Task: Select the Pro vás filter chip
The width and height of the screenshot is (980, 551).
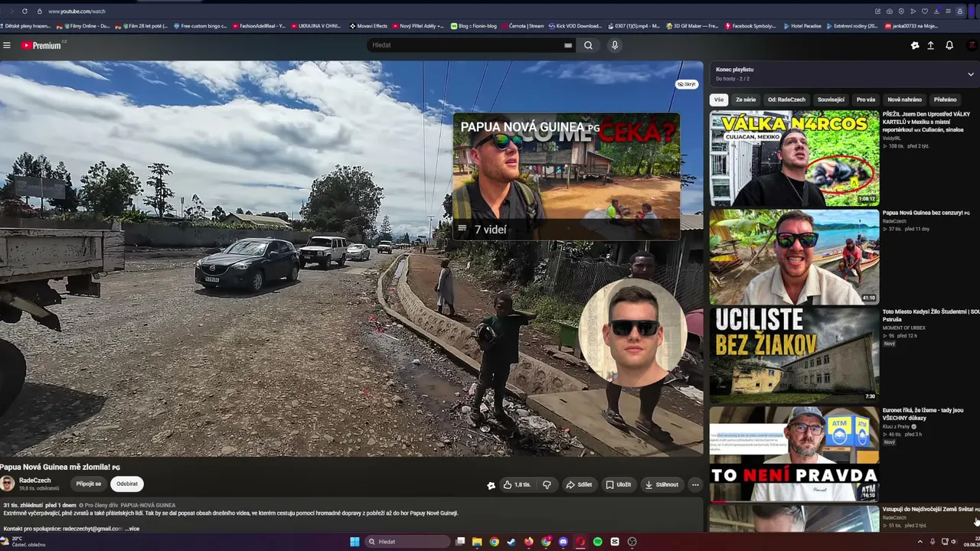Action: coord(866,99)
